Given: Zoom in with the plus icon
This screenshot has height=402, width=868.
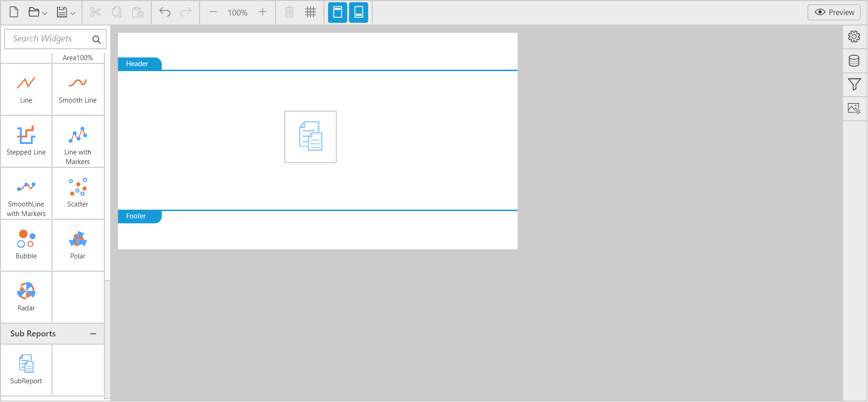Looking at the screenshot, I should coord(262,12).
